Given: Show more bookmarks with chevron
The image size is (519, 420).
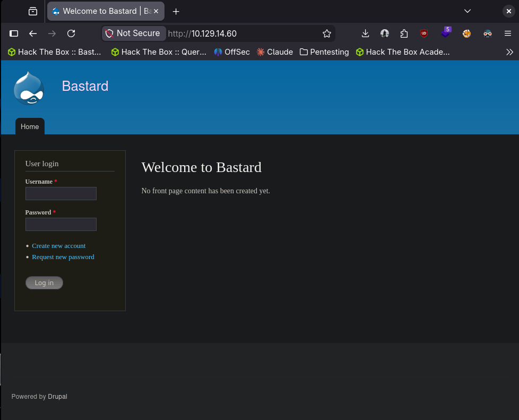Looking at the screenshot, I should click(509, 52).
